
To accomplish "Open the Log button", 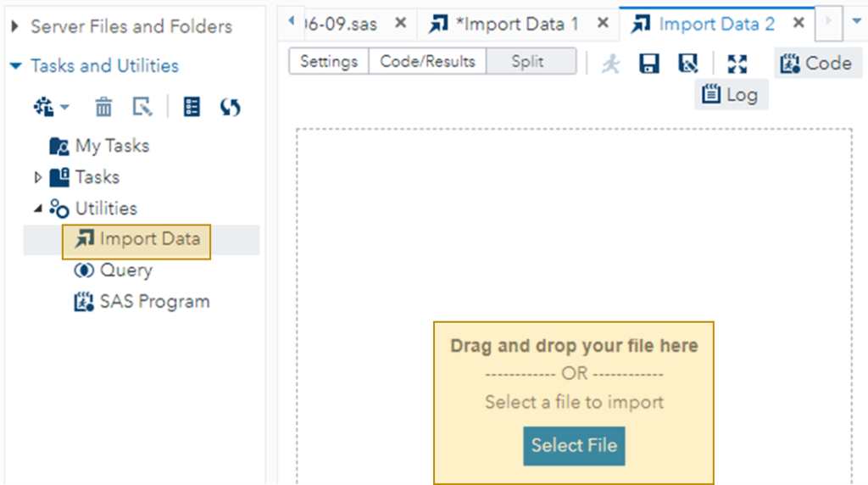I will pos(731,94).
